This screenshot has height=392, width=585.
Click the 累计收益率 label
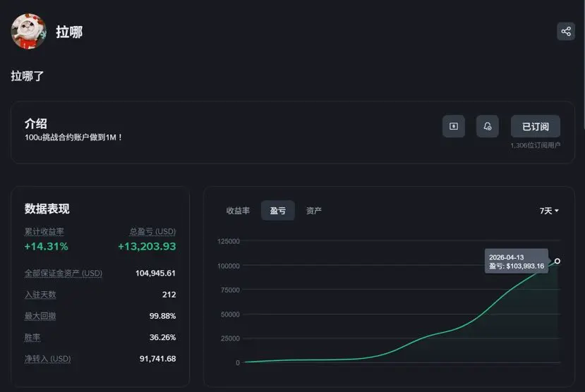(x=44, y=232)
